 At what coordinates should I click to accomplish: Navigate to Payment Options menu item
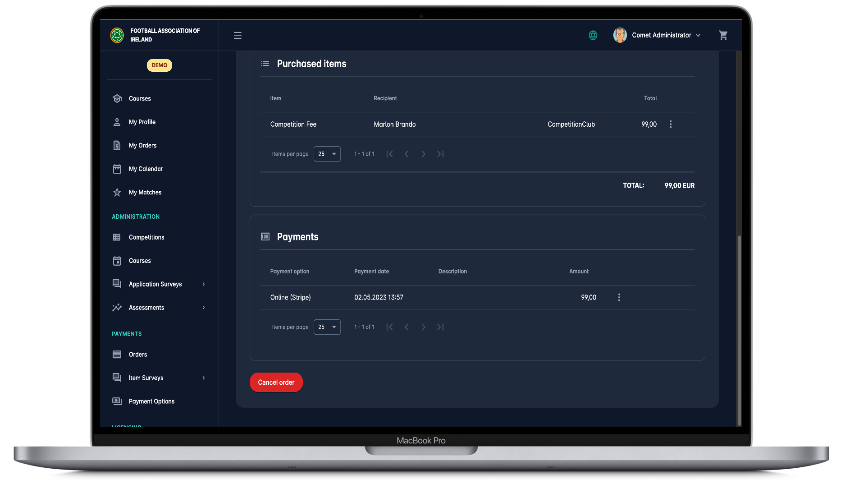tap(151, 401)
